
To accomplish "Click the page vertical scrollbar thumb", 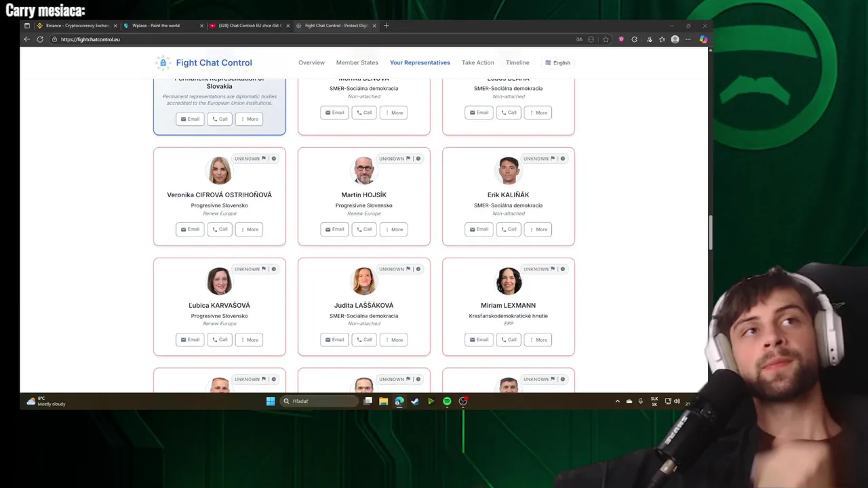I will (x=710, y=233).
